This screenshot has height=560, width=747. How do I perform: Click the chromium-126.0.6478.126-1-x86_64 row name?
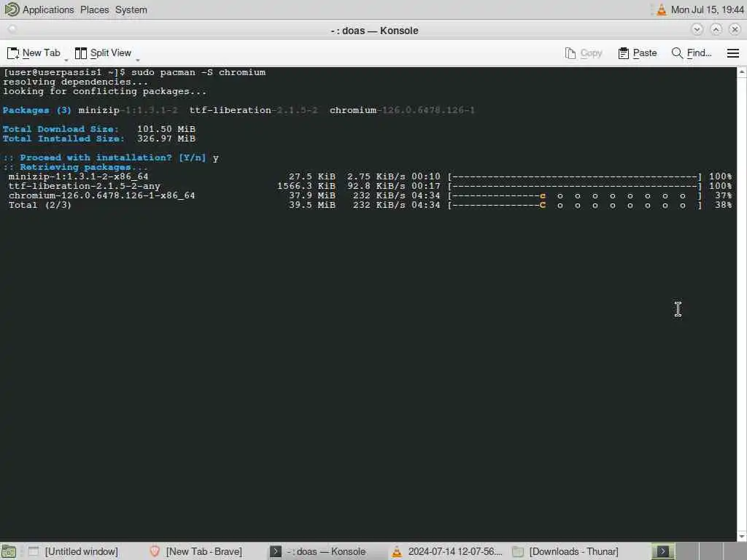click(101, 195)
